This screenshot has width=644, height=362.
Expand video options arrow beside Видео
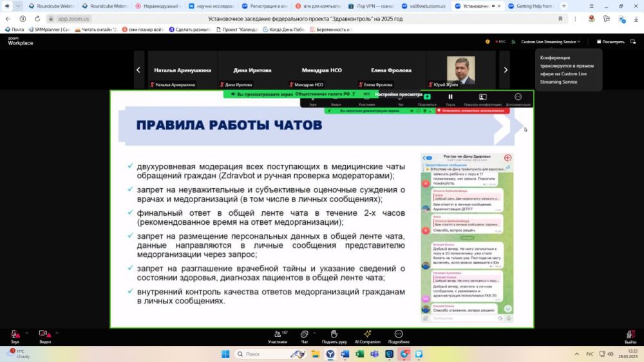[57, 333]
